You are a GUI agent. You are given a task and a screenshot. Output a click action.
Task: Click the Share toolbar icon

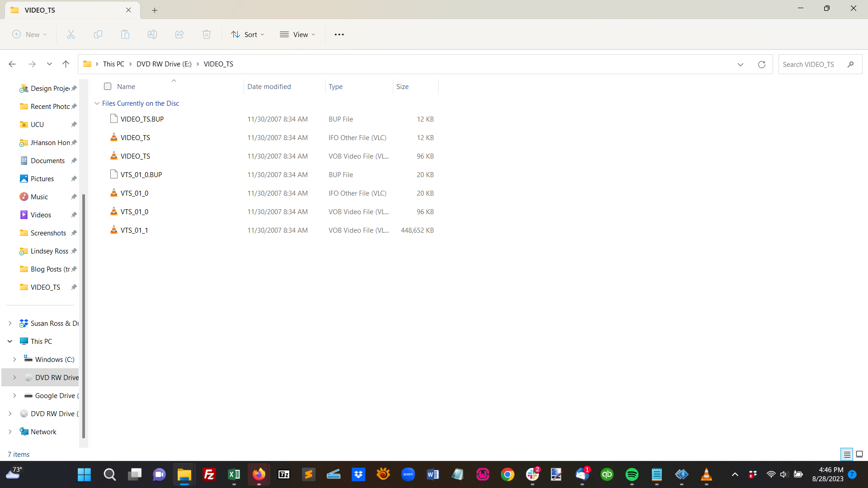(x=179, y=34)
